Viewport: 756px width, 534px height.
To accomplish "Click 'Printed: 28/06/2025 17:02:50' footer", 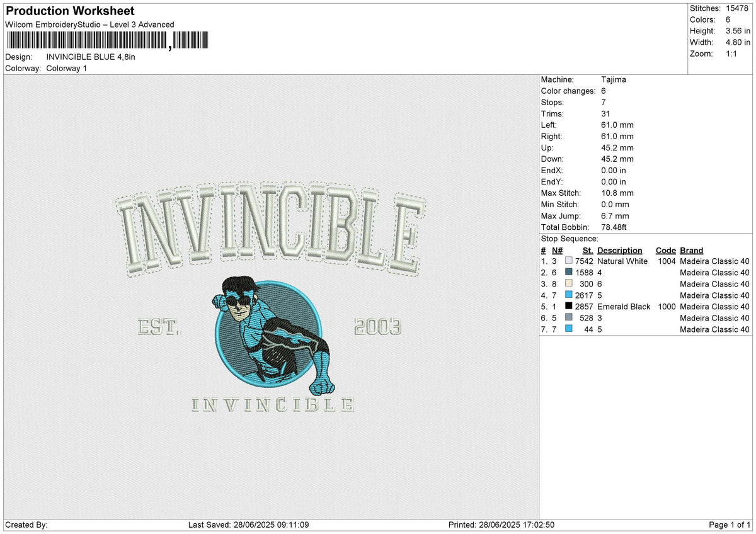I will tap(501, 525).
